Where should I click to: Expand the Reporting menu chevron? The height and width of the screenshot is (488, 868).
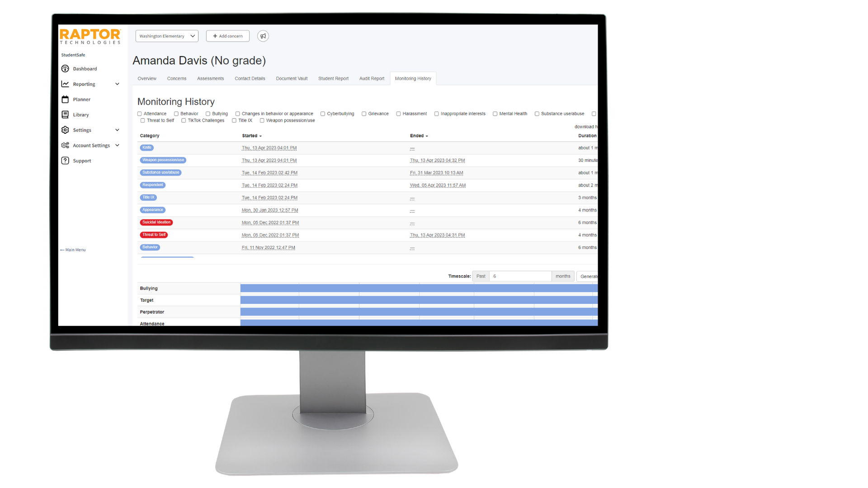click(117, 84)
